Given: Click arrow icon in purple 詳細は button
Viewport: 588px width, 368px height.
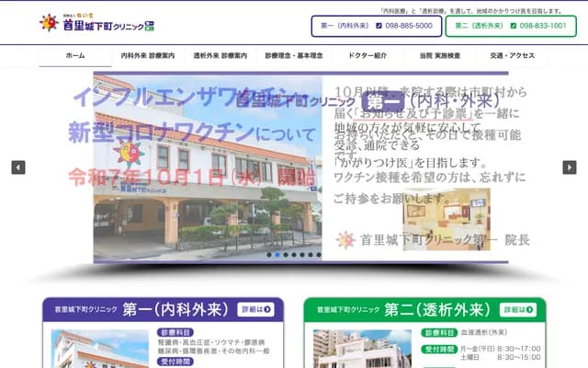Looking at the screenshot, I should 267,309.
